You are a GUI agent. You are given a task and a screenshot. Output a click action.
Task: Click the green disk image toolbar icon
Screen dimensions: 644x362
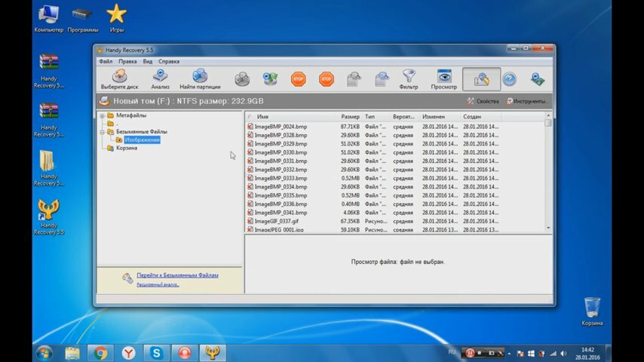pyautogui.click(x=270, y=79)
